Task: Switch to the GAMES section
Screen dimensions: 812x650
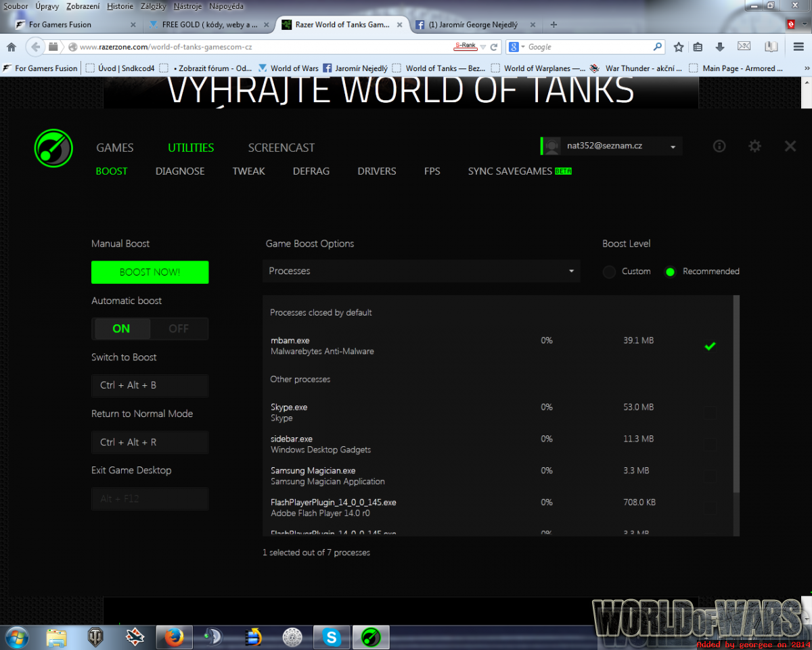Action: click(x=115, y=148)
